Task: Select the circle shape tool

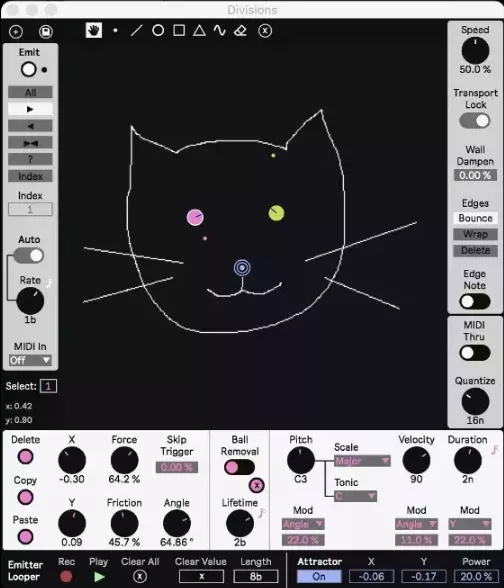Action: click(x=158, y=30)
